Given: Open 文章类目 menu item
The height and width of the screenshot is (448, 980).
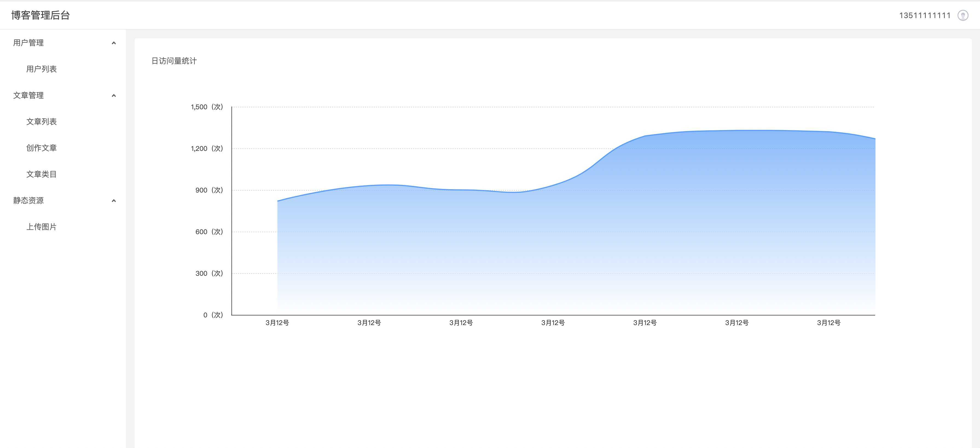Looking at the screenshot, I should 63,174.
